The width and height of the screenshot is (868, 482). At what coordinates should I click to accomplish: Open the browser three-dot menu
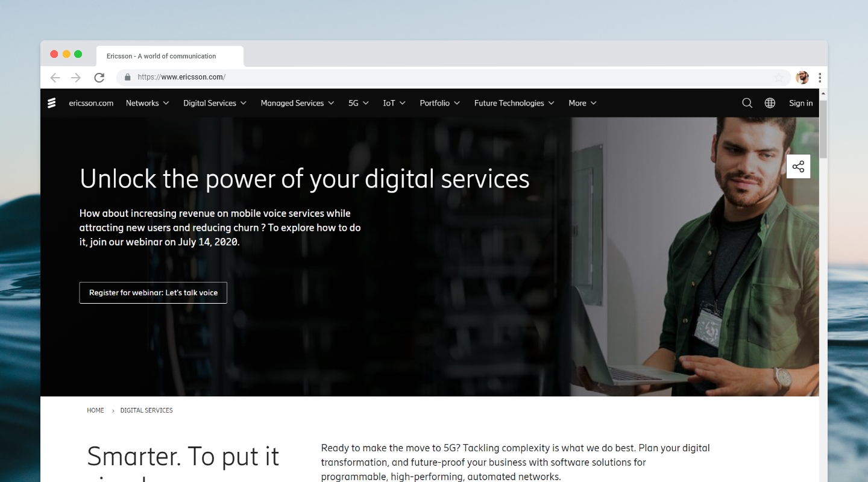point(820,77)
